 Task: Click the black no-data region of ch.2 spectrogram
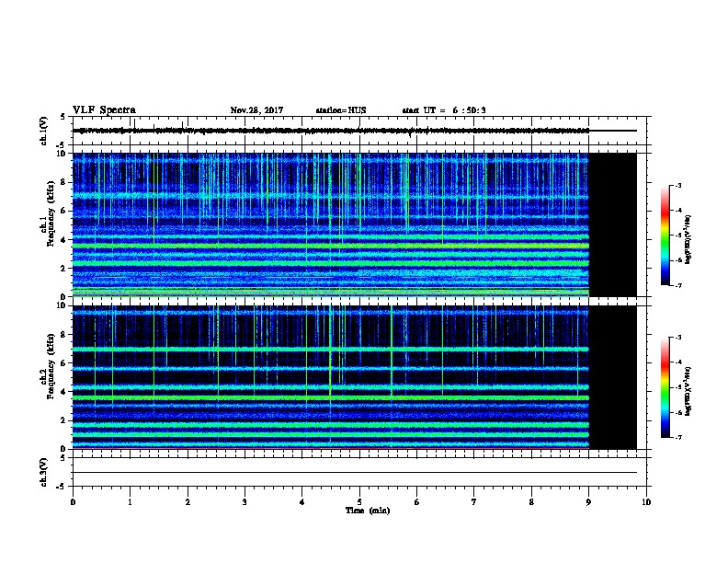coord(613,377)
